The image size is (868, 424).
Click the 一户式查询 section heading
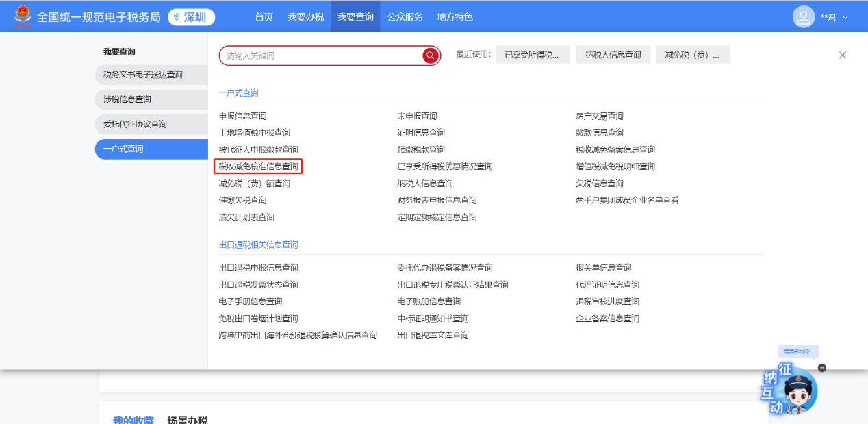(239, 92)
